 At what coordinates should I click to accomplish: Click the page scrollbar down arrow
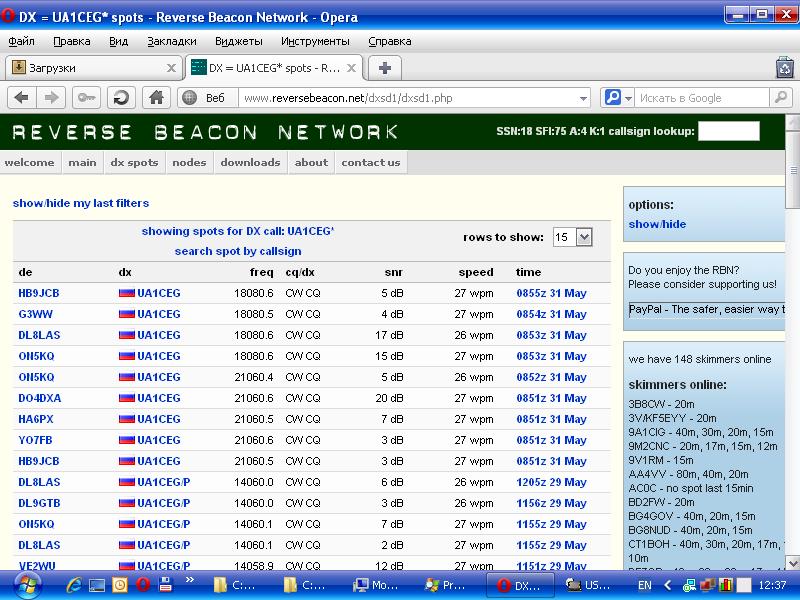click(793, 563)
